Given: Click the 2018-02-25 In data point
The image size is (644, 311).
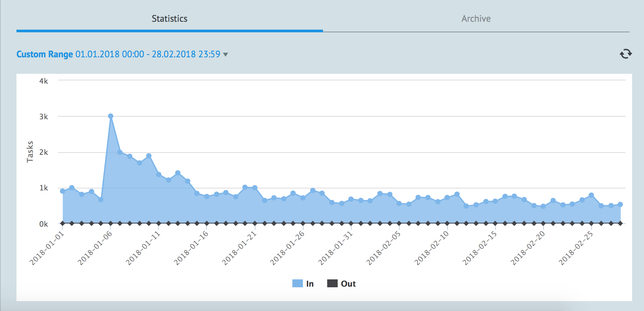Looking at the screenshot, I should 591,195.
